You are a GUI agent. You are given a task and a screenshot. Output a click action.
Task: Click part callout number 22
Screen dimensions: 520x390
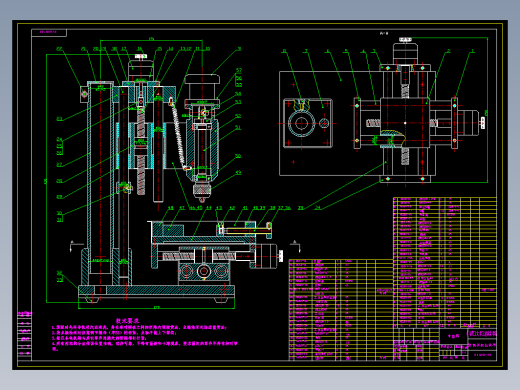click(x=59, y=49)
